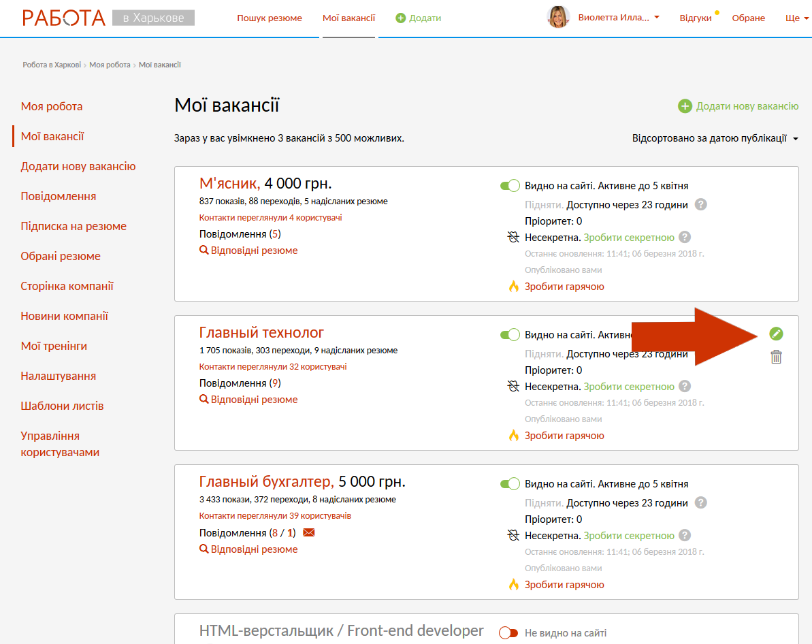Click Відповідні резюме under Главный бухгалтер
This screenshot has height=644, width=812.
(253, 549)
